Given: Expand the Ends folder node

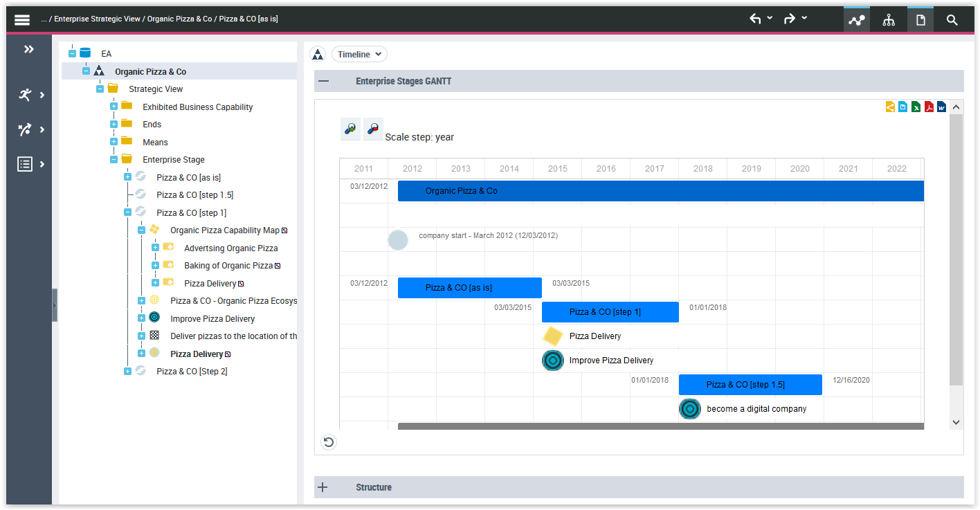Looking at the screenshot, I should click(114, 125).
